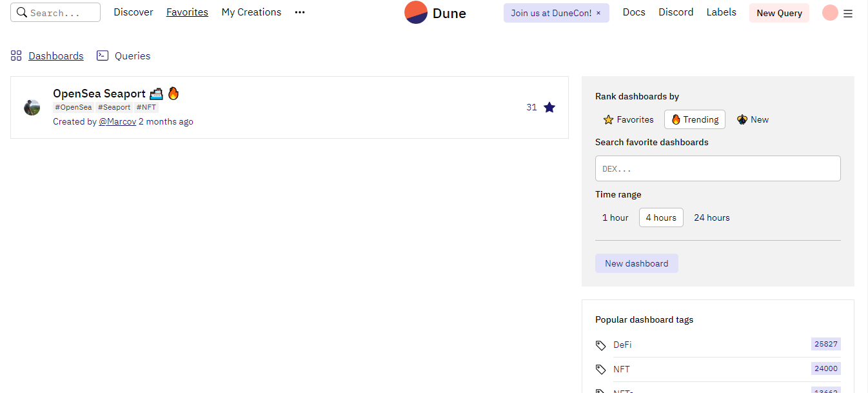The height and width of the screenshot is (393, 868).
Task: Open the Labels link
Action: pos(722,12)
